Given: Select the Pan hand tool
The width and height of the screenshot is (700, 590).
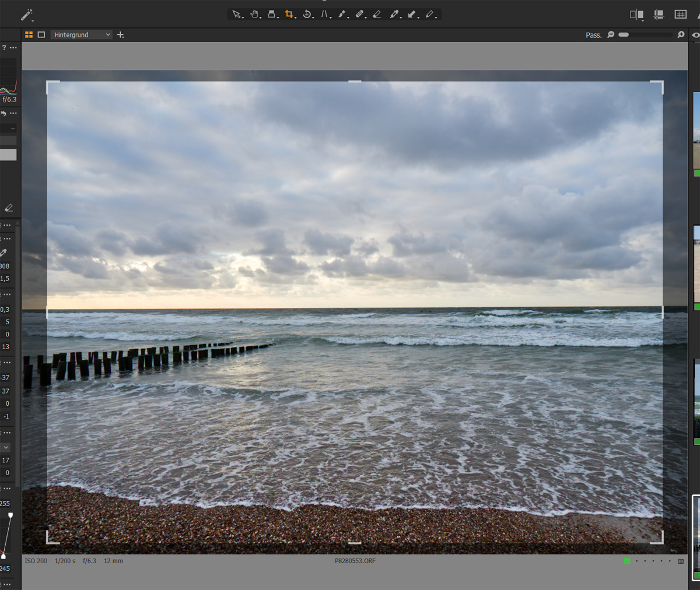Looking at the screenshot, I should [x=255, y=15].
